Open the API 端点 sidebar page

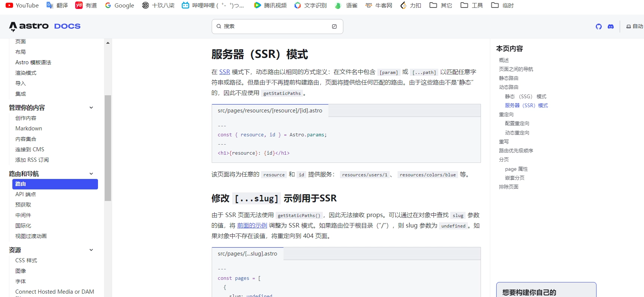(x=25, y=194)
